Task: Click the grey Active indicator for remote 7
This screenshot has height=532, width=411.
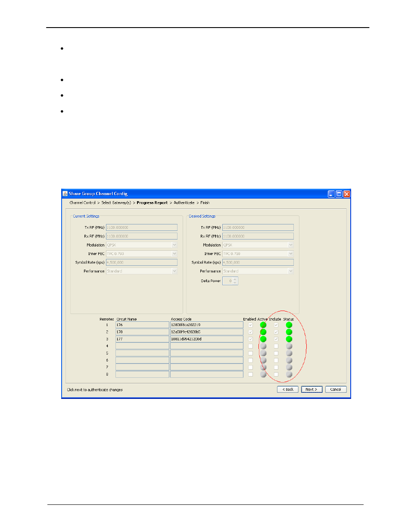Action: click(263, 367)
